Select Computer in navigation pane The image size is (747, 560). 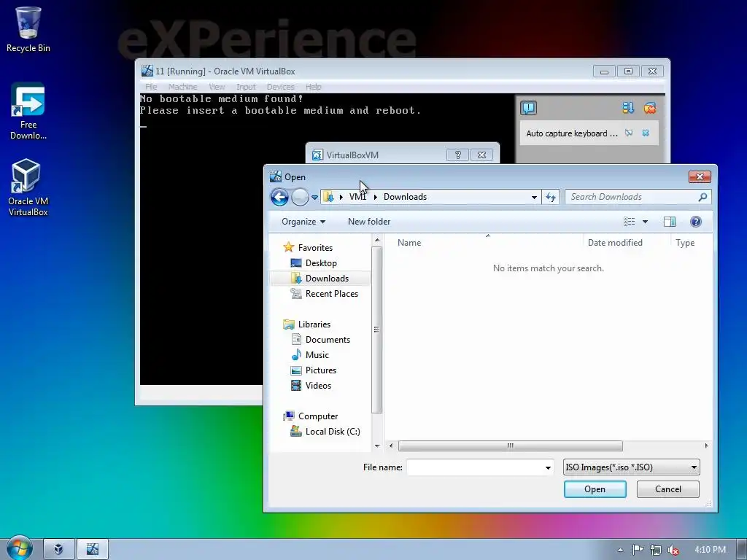tap(318, 416)
